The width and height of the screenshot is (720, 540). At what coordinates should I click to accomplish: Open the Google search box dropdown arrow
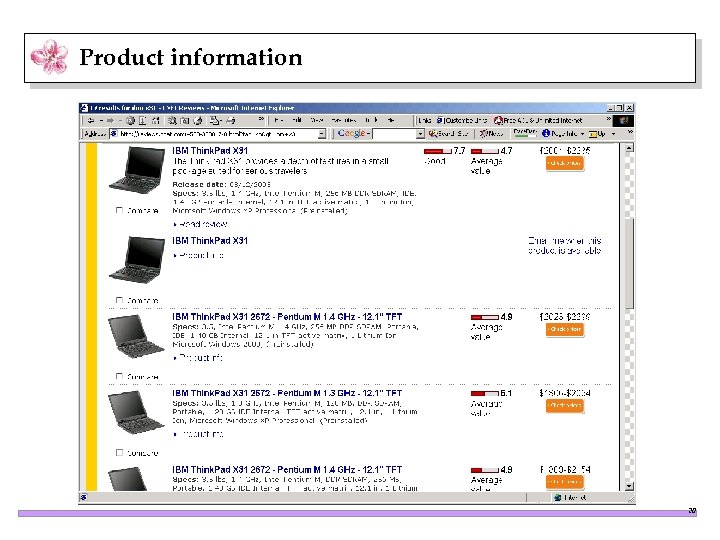420,134
